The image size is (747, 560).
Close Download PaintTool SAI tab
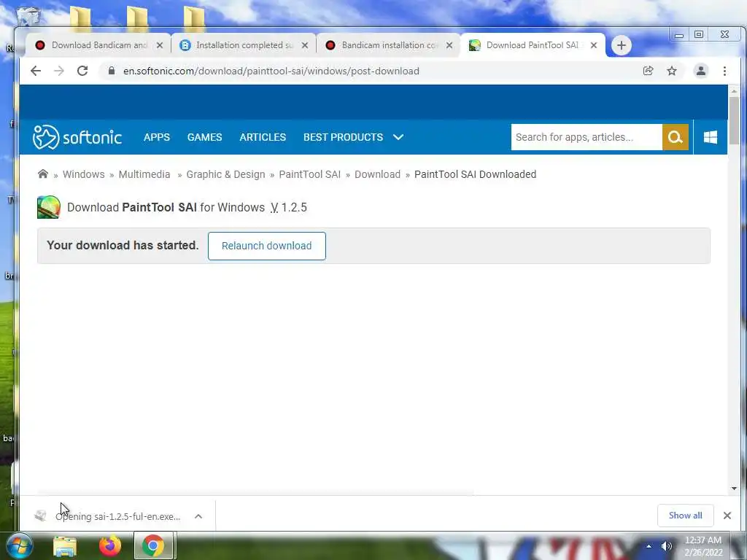pos(594,45)
